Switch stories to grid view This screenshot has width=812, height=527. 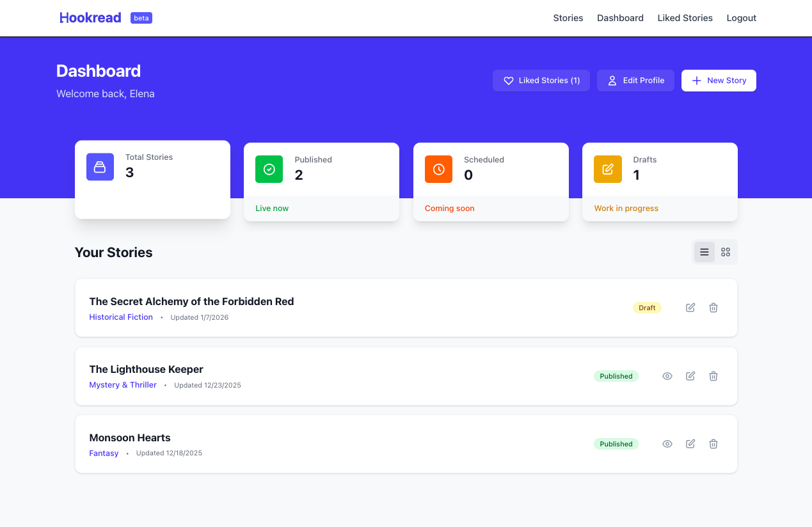click(725, 252)
